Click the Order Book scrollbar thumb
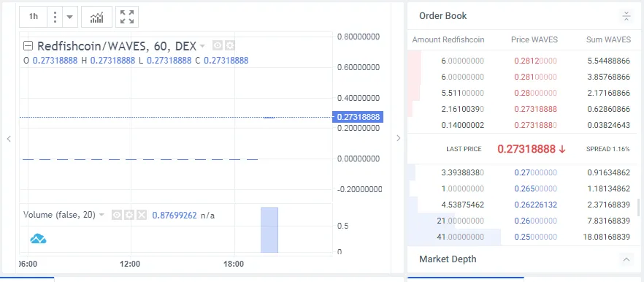This screenshot has width=644, height=282. [x=638, y=207]
